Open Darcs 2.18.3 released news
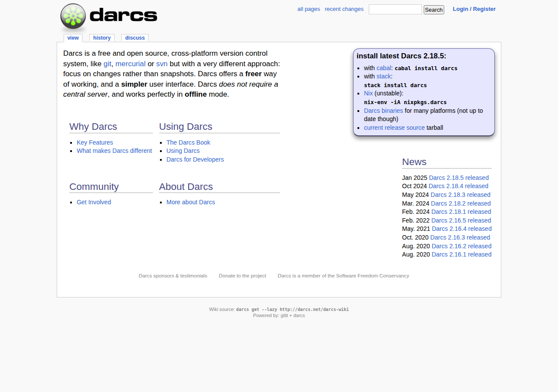Viewport: 558px width, 392px height. point(460,195)
